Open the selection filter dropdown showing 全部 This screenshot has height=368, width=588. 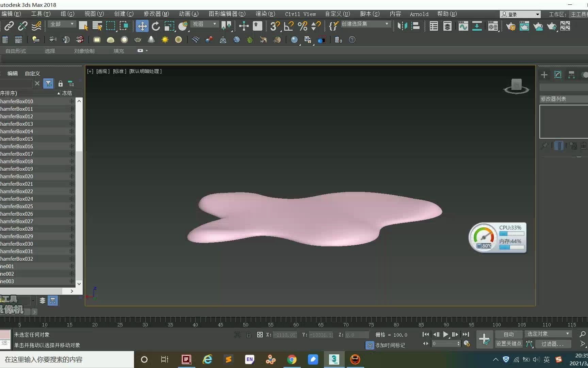tap(61, 24)
